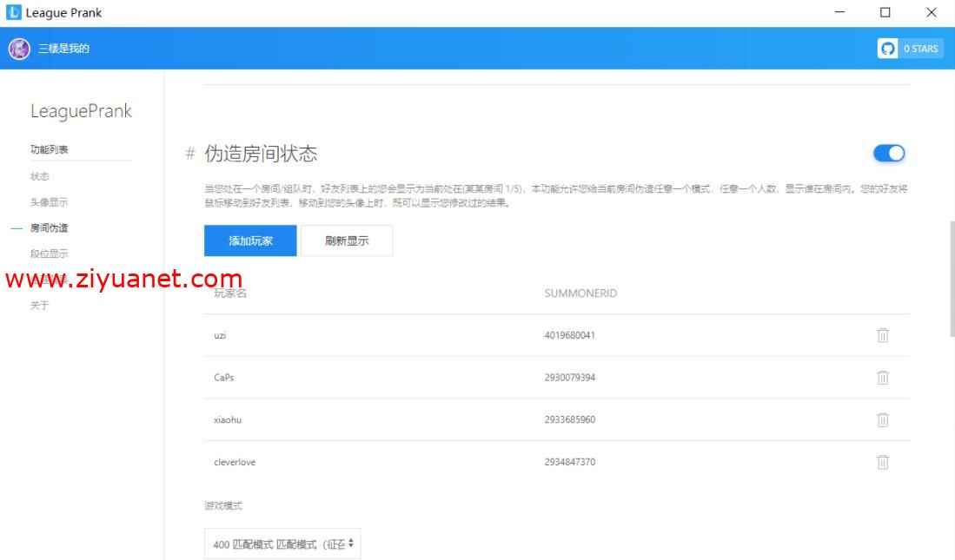Viewport: 955px width, 560px height.
Task: Click the 游戏模式 label
Action: coord(223,505)
